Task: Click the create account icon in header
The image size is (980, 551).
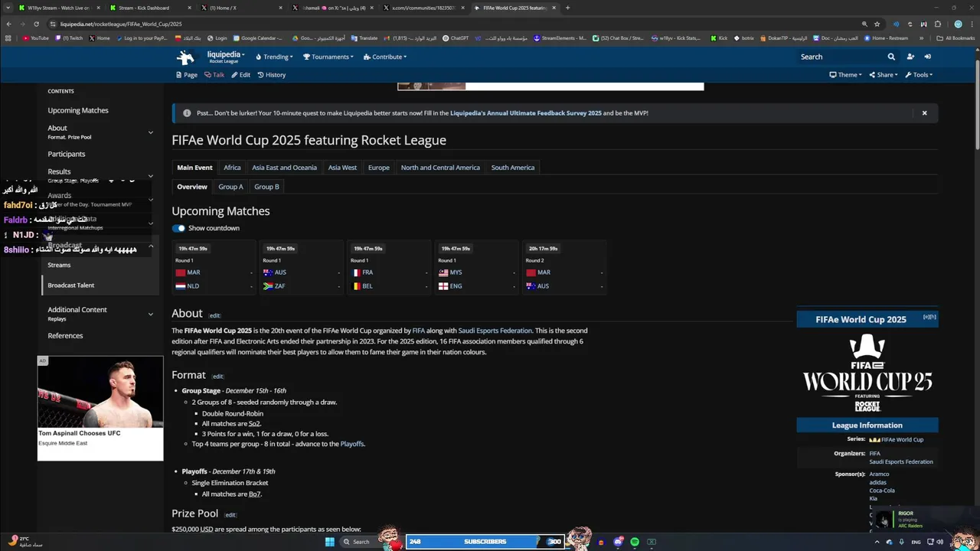Action: (x=910, y=57)
